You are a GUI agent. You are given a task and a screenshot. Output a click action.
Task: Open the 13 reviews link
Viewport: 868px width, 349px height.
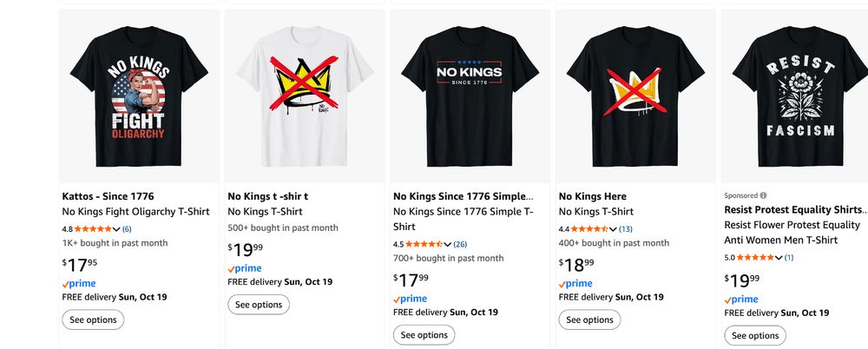click(626, 229)
